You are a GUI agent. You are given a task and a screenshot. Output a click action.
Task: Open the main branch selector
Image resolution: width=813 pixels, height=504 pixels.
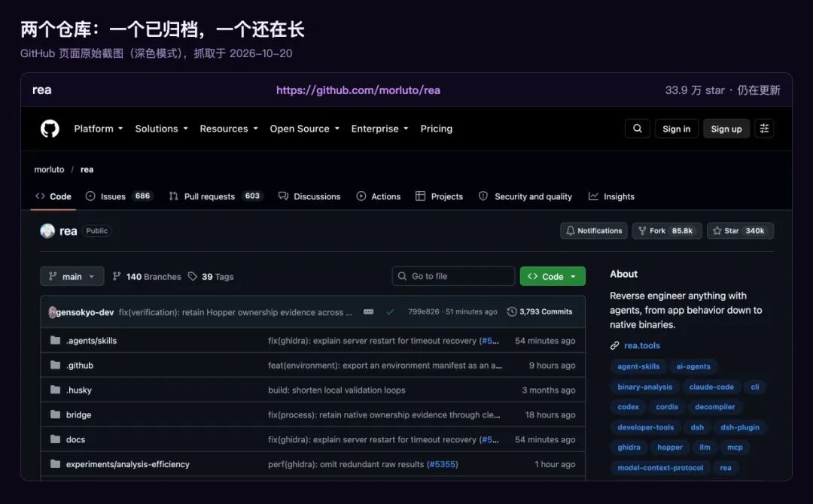point(72,276)
